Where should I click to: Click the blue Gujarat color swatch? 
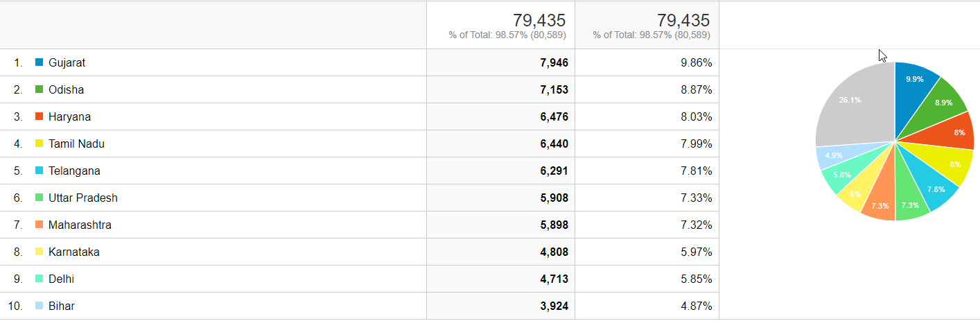pos(40,62)
